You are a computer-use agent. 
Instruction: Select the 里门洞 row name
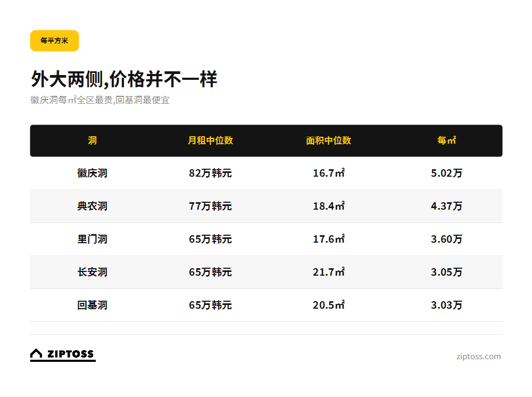[x=92, y=239]
